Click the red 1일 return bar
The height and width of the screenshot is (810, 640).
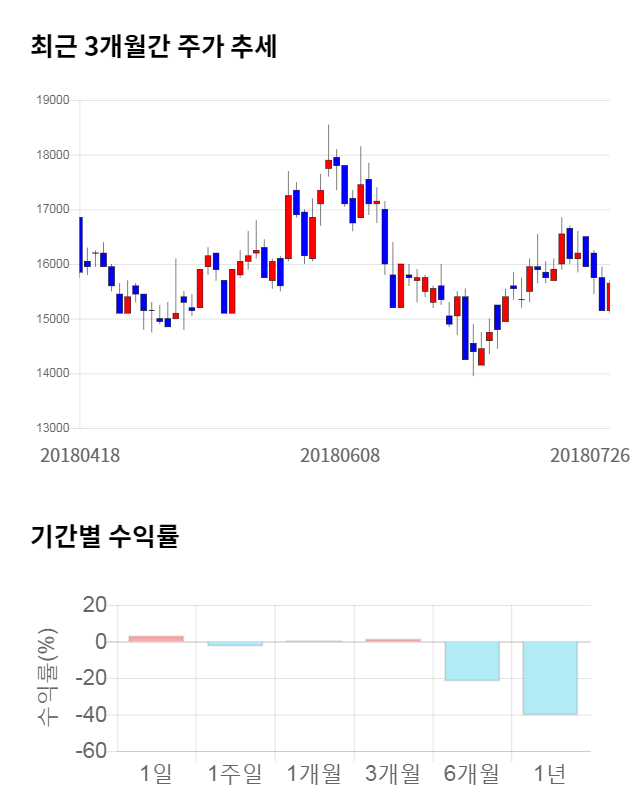[156, 639]
